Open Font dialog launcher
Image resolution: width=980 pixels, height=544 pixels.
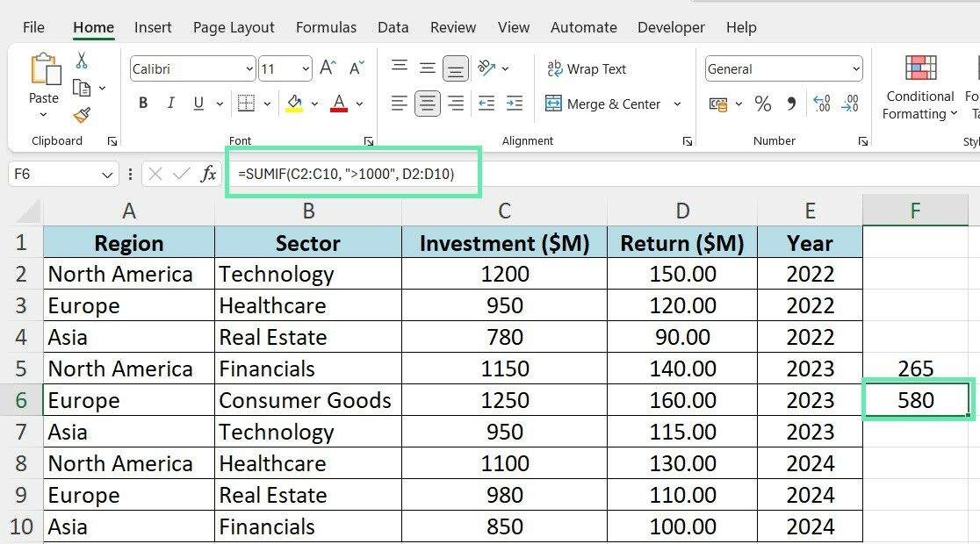369,142
